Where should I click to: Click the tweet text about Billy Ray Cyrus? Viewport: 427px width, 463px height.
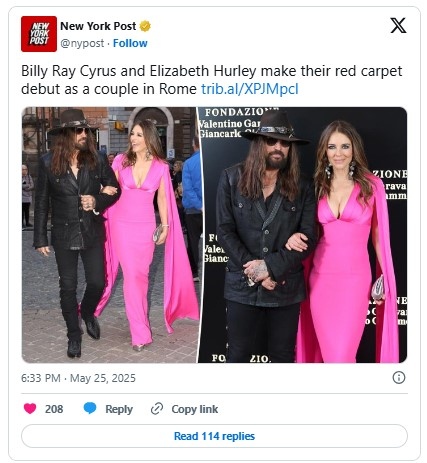(212, 80)
